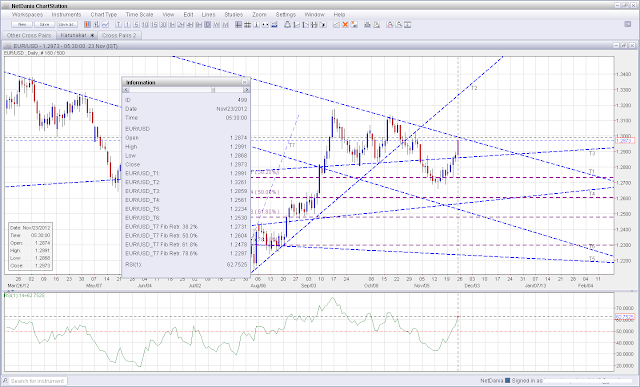This screenshot has width=640, height=387.
Task: Open the Zoom menu
Action: click(259, 14)
